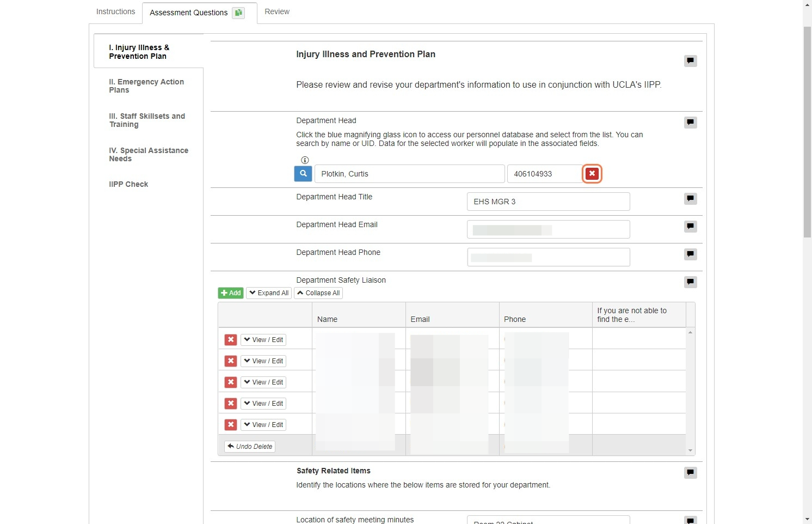Delete the third safety liaison row
The width and height of the screenshot is (812, 524).
tap(231, 382)
